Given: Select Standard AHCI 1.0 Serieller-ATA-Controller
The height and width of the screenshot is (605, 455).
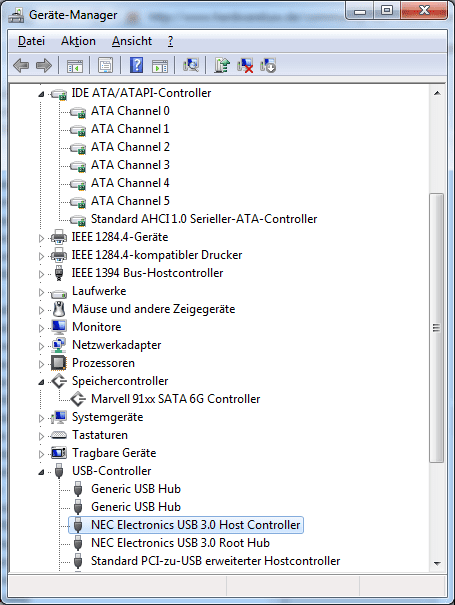Looking at the screenshot, I should [204, 219].
